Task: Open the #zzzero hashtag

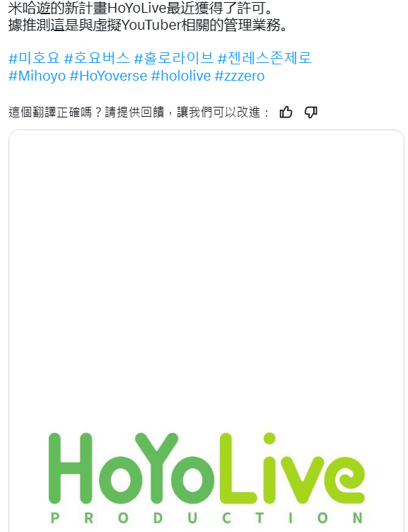Action: click(x=240, y=76)
